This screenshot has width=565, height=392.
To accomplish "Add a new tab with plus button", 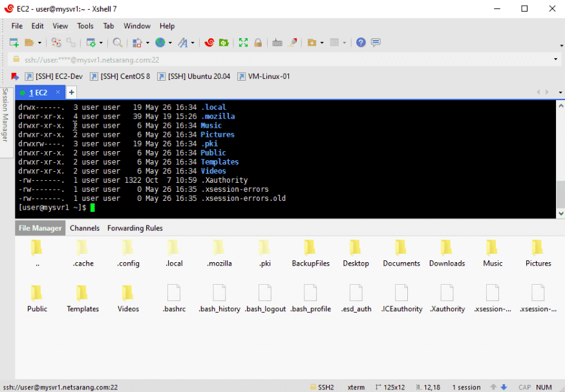I will (71, 92).
